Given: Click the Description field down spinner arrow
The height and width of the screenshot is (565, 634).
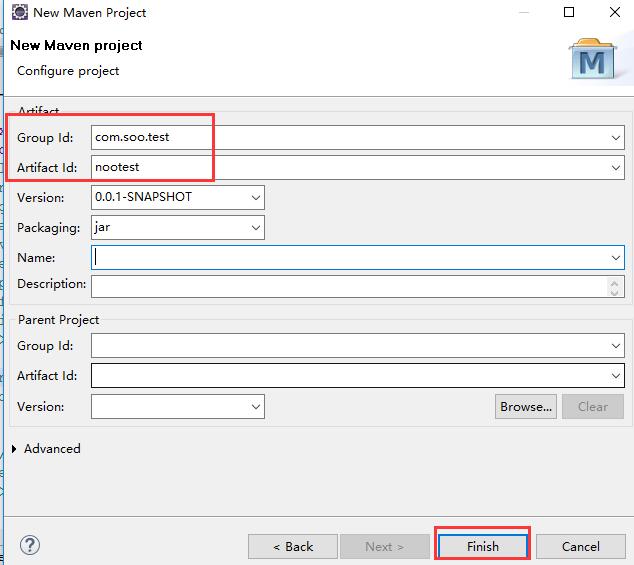Looking at the screenshot, I should [615, 292].
